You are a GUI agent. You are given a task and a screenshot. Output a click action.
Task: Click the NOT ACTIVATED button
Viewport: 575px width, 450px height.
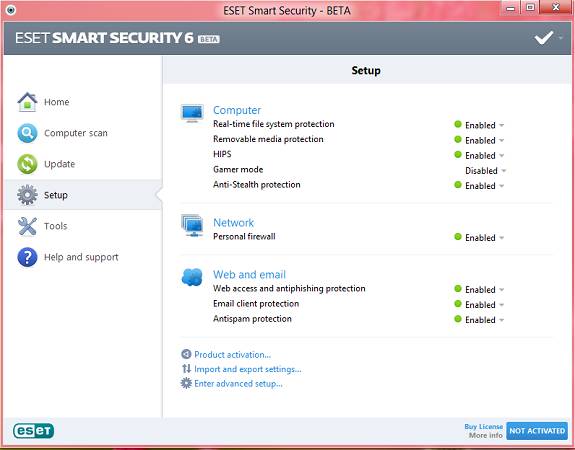point(537,431)
